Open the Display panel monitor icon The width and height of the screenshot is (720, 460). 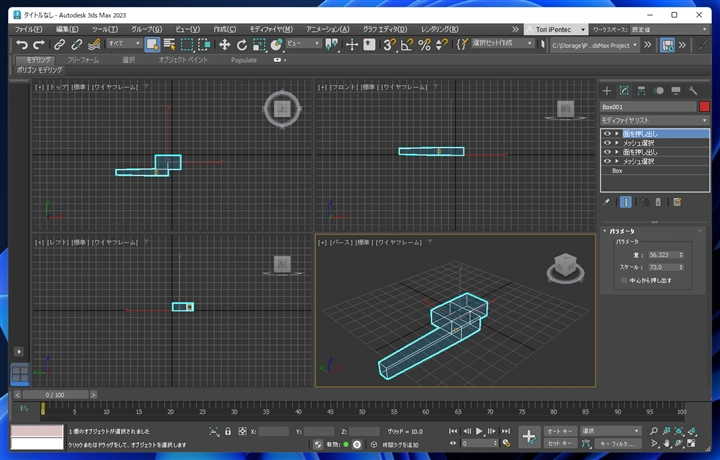coord(676,90)
